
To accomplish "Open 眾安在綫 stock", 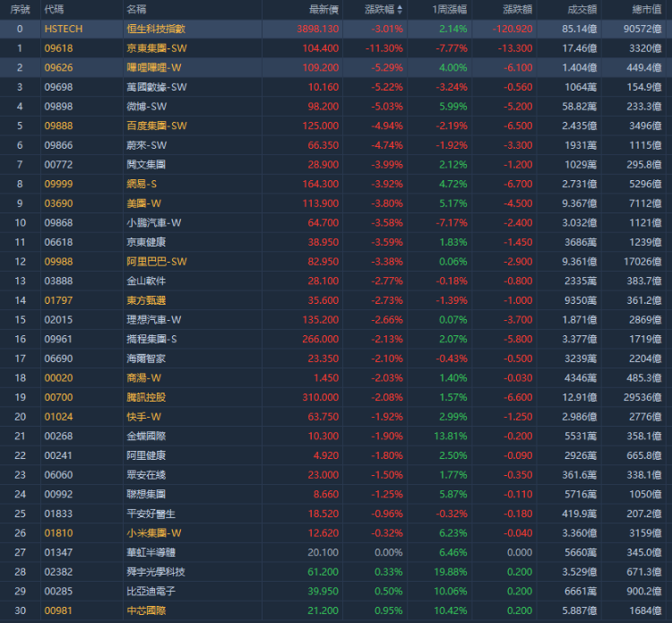I will coord(146,475).
